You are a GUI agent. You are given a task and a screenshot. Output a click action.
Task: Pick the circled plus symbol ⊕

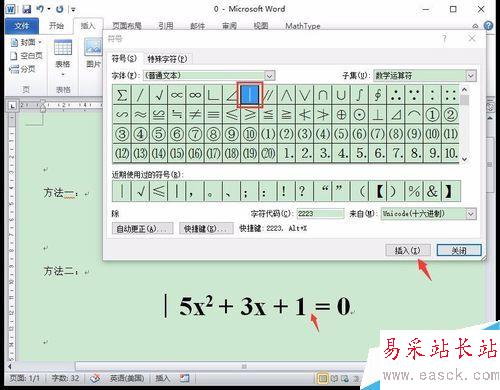341,115
